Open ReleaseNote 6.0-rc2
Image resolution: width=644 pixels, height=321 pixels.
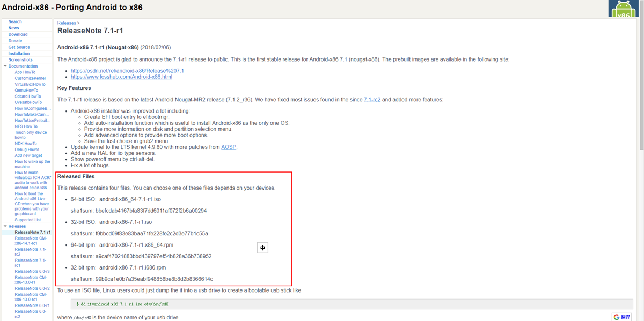pos(31,314)
